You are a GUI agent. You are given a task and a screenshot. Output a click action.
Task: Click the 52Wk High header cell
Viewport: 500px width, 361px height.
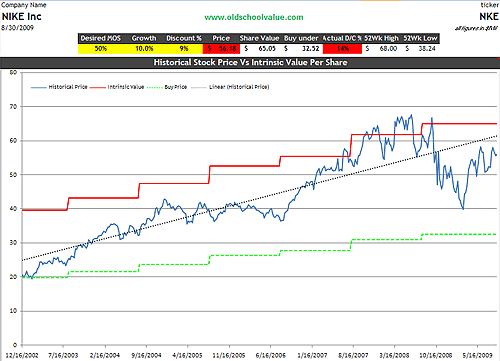point(381,38)
